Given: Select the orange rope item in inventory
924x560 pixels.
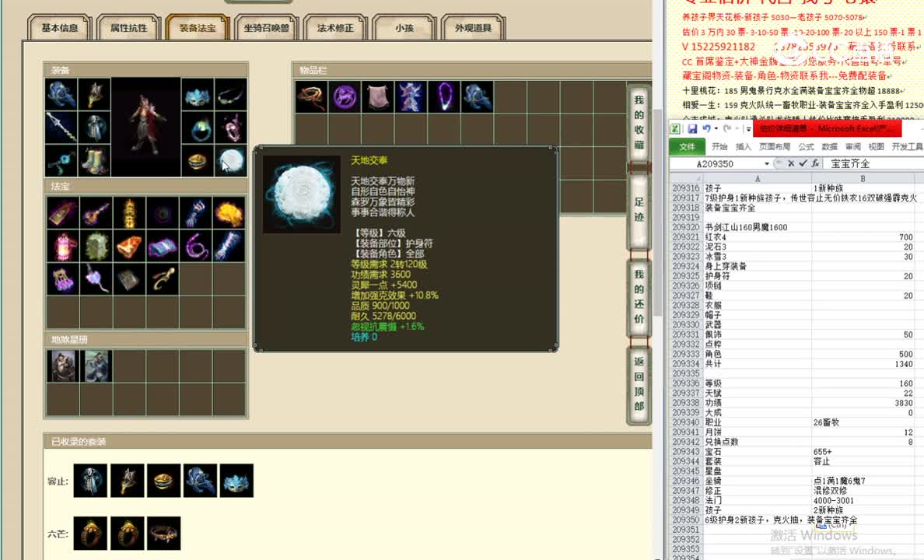Looking at the screenshot, I should [311, 96].
